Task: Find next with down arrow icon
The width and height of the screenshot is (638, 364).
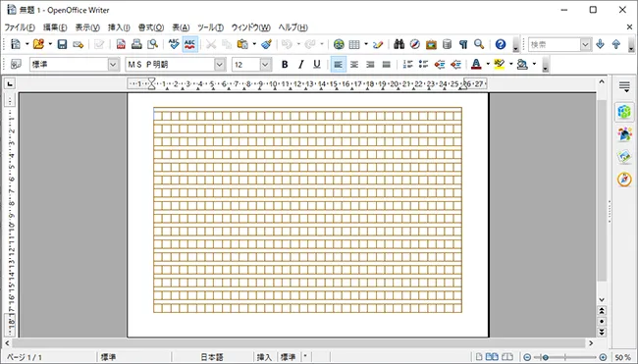Action: (x=600, y=44)
